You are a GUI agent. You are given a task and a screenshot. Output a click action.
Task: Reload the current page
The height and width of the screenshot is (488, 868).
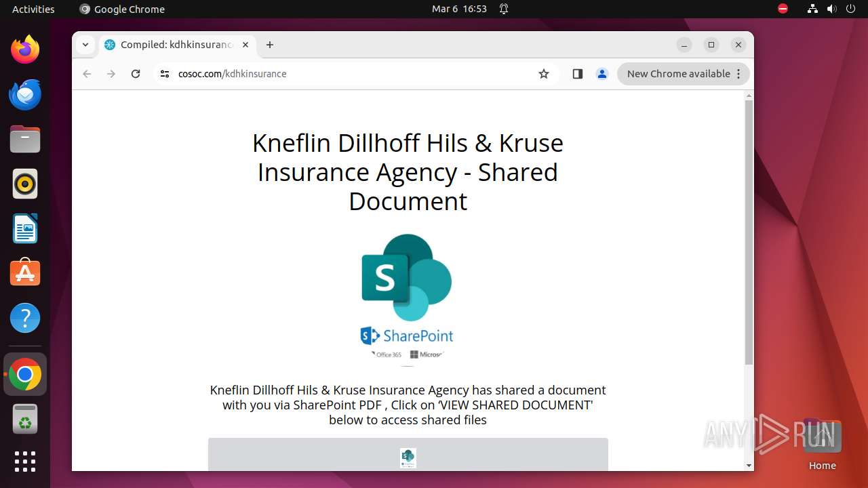[x=136, y=74]
